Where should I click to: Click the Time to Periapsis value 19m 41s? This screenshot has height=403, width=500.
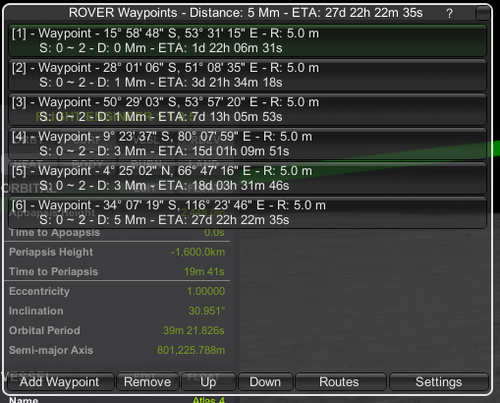204,272
